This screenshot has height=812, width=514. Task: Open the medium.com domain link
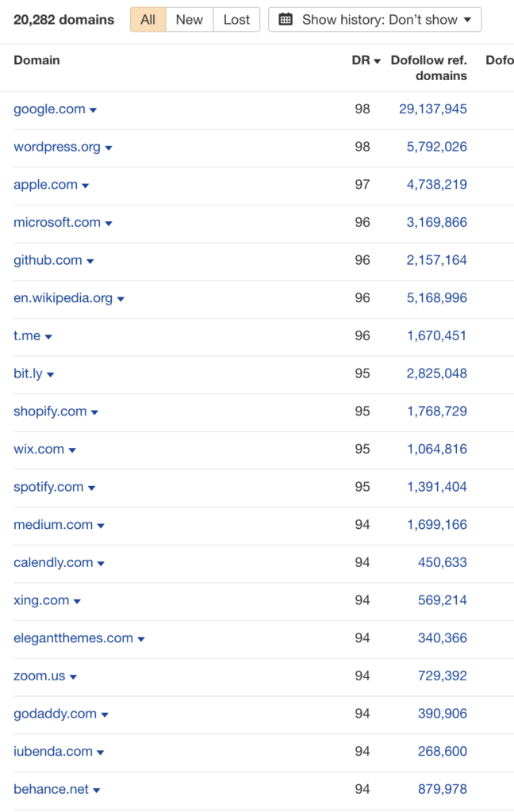pyautogui.click(x=53, y=525)
